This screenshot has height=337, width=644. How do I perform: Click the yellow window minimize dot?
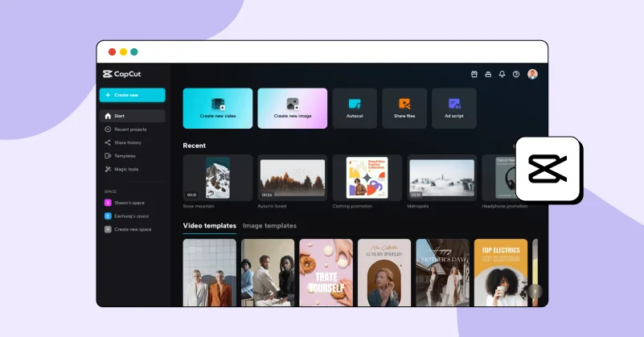pos(123,51)
